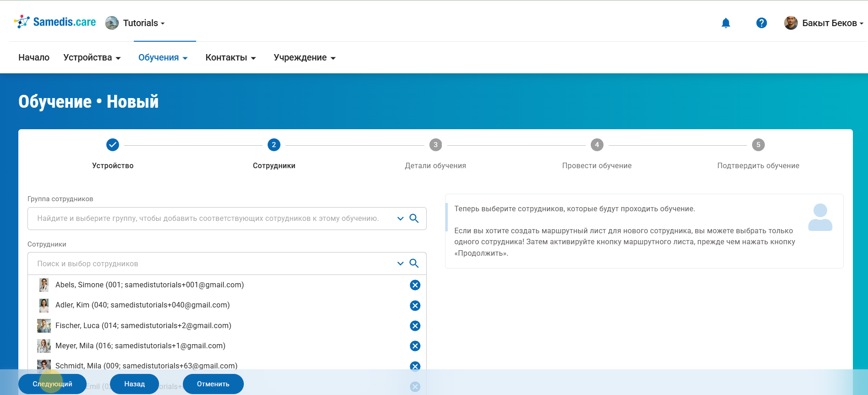Screen dimensions: 868x395
Task: Go to the Начало page
Action: click(34, 58)
